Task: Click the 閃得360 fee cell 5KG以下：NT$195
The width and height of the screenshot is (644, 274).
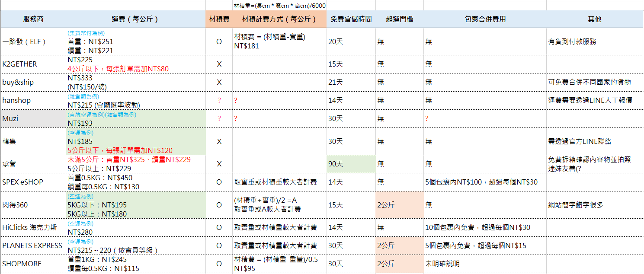Action: 136,205
